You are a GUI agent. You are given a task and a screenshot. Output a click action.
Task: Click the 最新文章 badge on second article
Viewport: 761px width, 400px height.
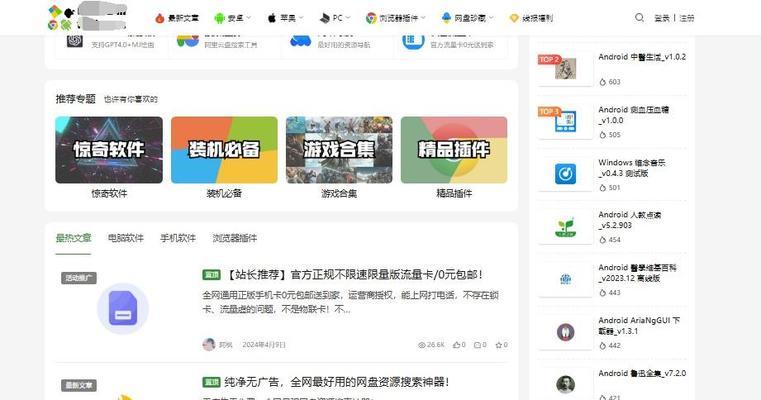click(x=79, y=385)
